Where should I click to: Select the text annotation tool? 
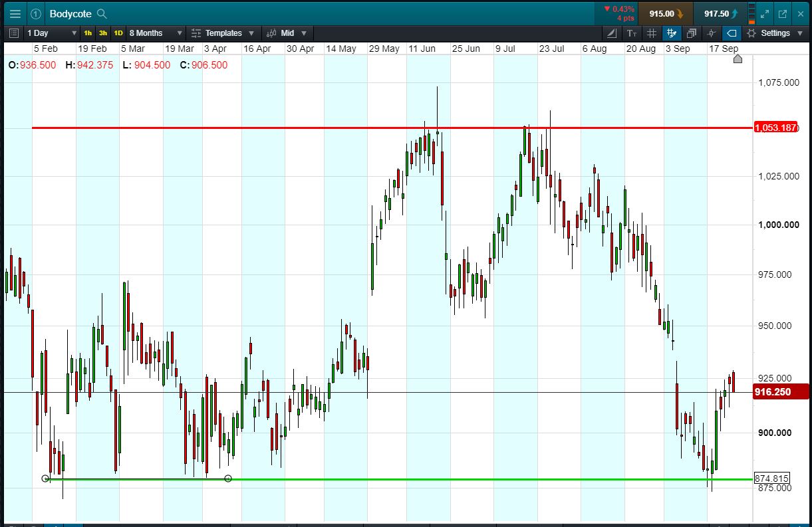(x=632, y=33)
